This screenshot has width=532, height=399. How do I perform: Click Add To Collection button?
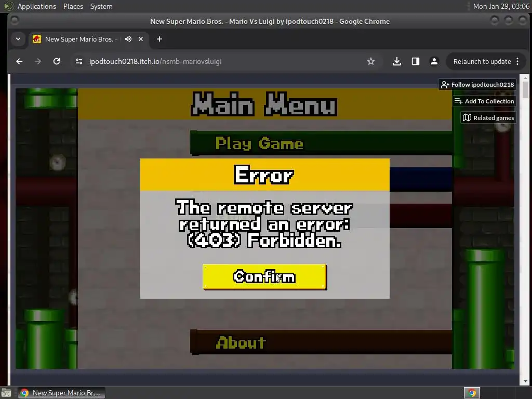[484, 101]
